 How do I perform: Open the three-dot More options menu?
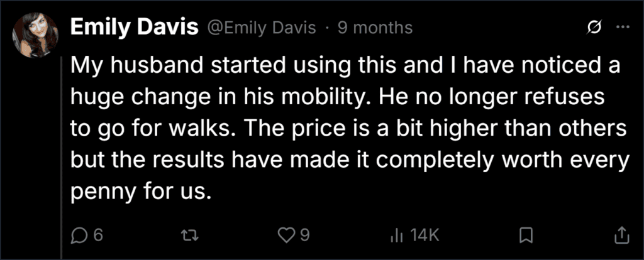[x=623, y=28]
